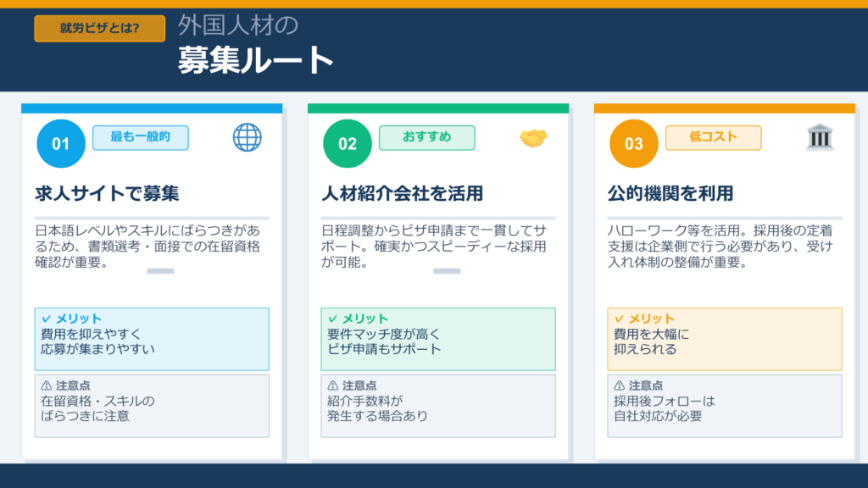Viewport: 868px width, 488px height.
Task: Click the small gray bar under card 02 description
Action: click(x=447, y=271)
